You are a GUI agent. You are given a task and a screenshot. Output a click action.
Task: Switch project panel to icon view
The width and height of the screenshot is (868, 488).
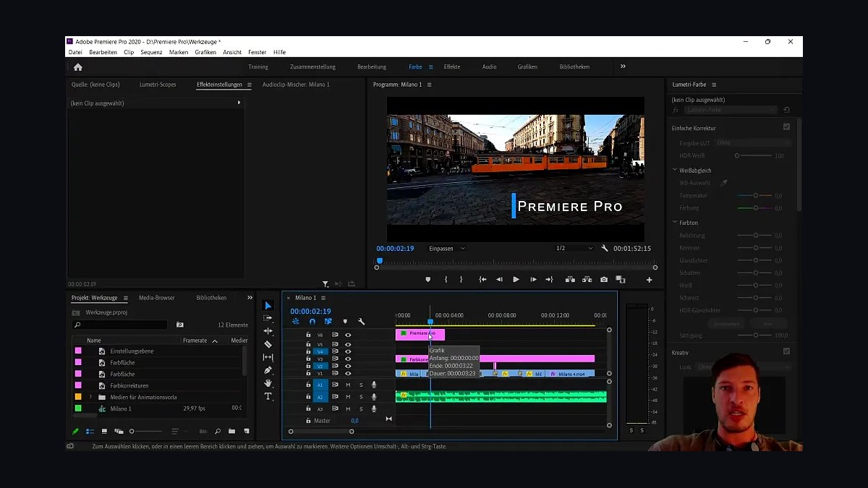pos(104,431)
